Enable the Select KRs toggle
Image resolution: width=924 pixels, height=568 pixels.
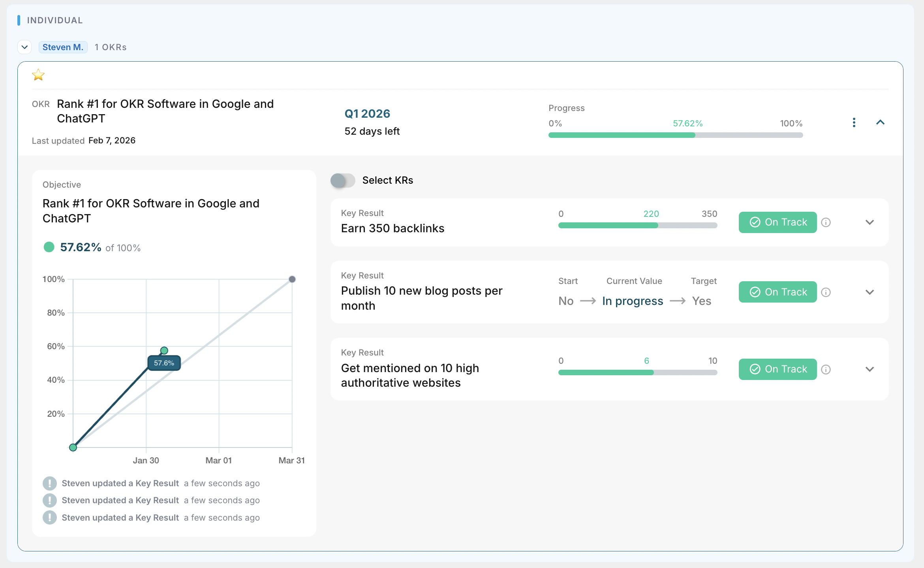click(x=343, y=181)
